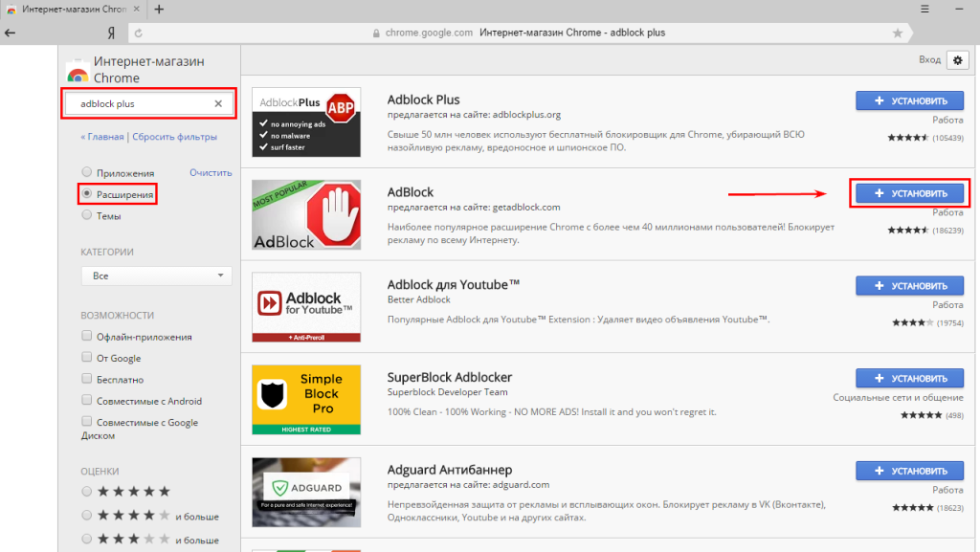980x552 pixels.
Task: Check Совместимые с Google Диском
Action: tap(87, 422)
